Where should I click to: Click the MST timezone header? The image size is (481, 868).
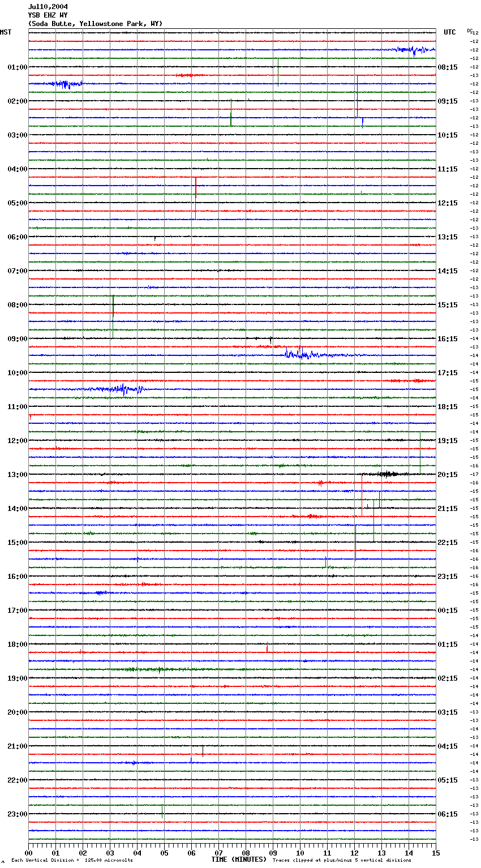(x=6, y=32)
